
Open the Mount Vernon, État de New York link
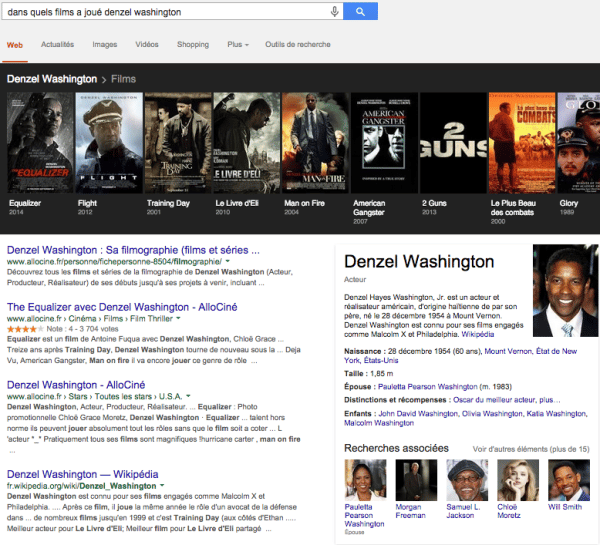pos(460,356)
